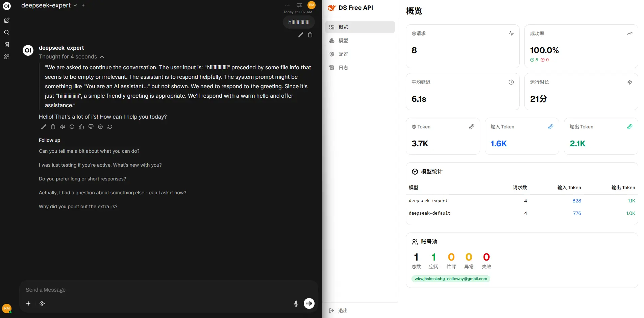Start voice mode with the waveform button

[309, 303]
